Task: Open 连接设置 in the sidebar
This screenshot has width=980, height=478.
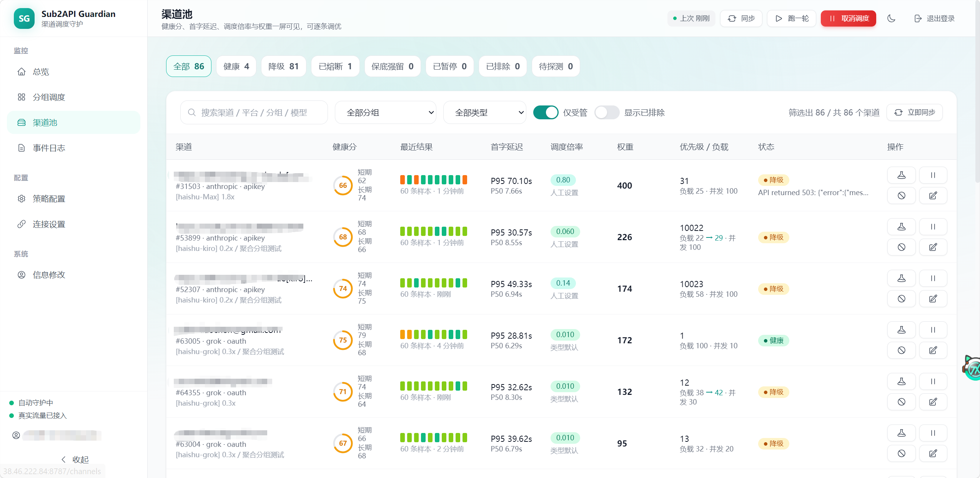Action: (x=73, y=224)
